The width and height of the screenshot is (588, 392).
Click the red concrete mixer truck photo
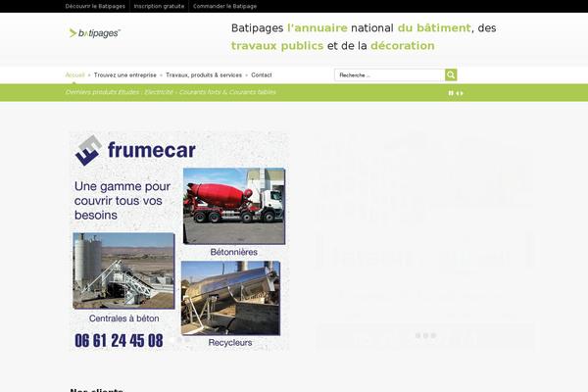click(234, 206)
